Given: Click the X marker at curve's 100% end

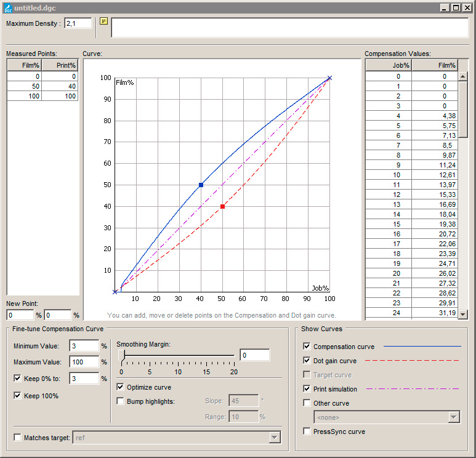Looking at the screenshot, I should (x=329, y=78).
